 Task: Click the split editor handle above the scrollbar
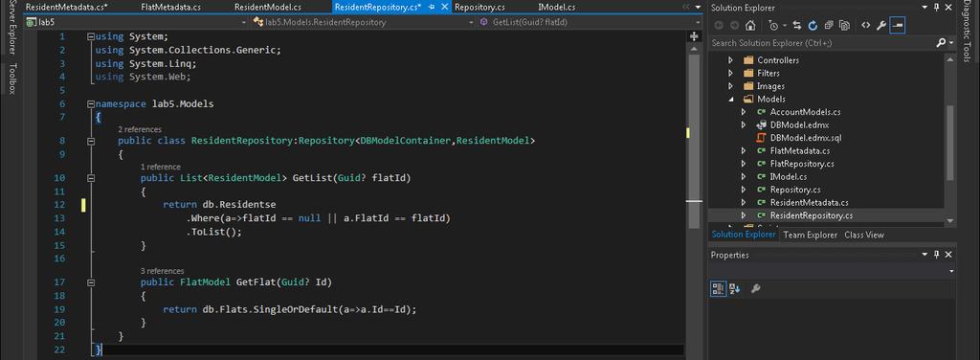(694, 36)
